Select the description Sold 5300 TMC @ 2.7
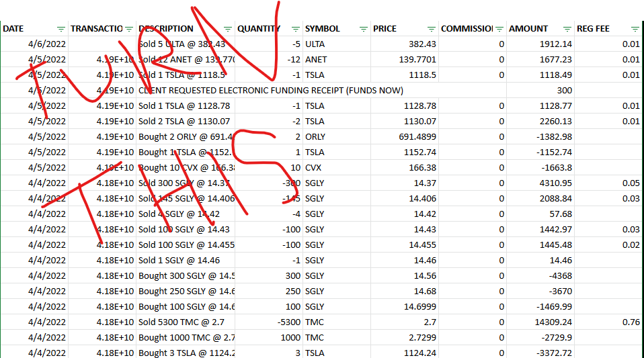Image resolution: width=644 pixels, height=358 pixels. (x=186, y=322)
